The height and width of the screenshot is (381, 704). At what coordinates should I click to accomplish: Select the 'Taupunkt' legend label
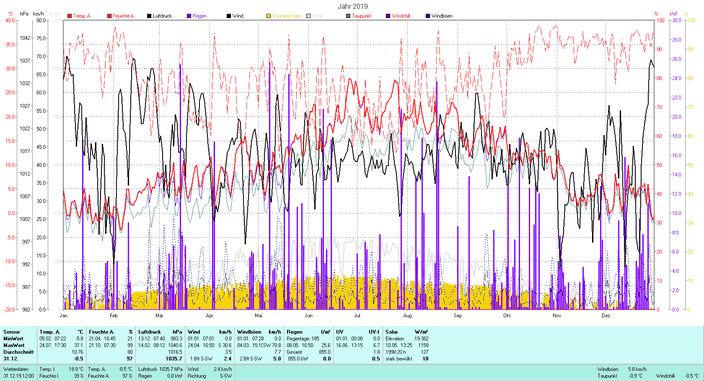(362, 16)
